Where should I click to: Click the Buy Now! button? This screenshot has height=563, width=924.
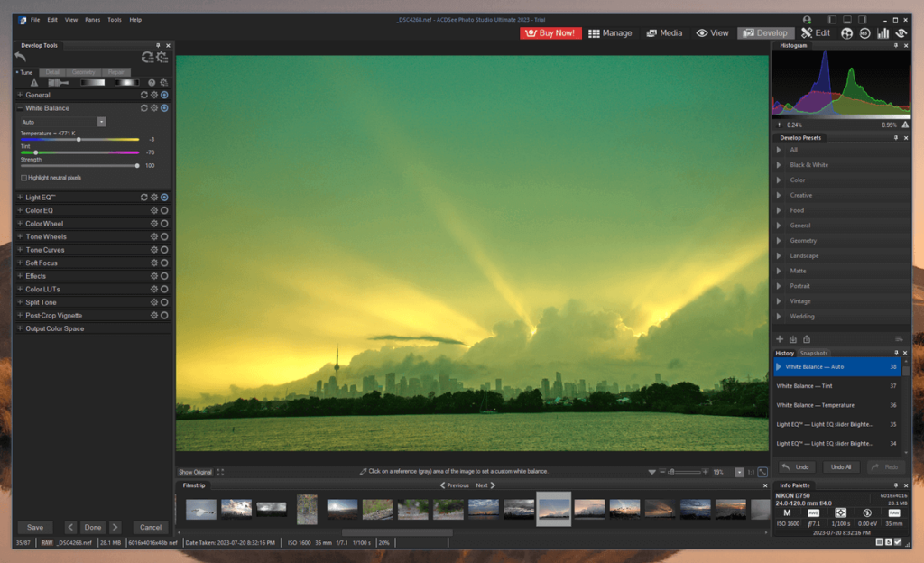pos(550,33)
